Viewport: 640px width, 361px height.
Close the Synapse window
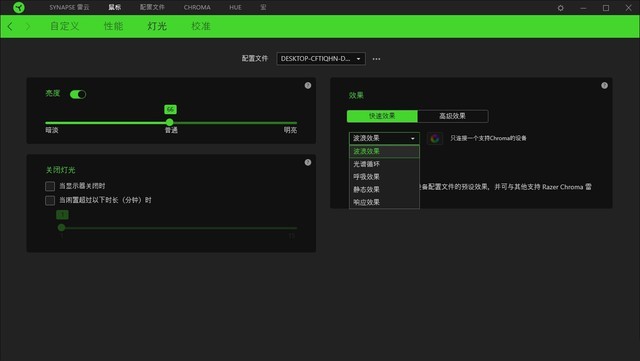pyautogui.click(x=629, y=8)
